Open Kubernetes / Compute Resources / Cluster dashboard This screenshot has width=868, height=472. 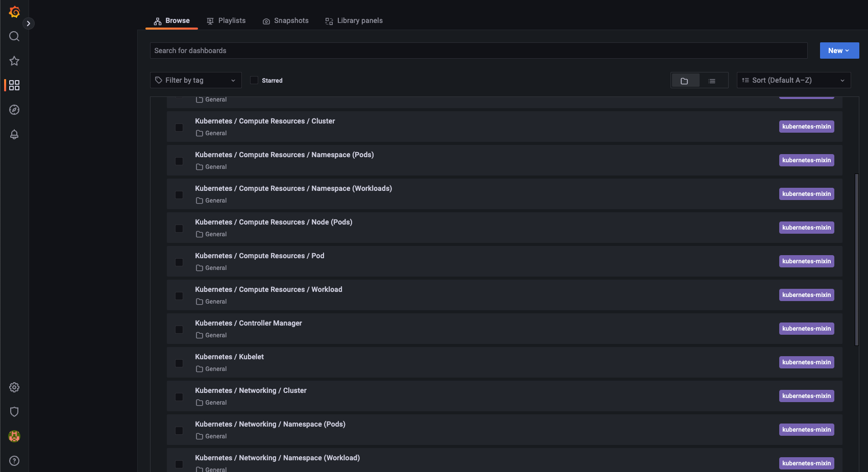[265, 121]
